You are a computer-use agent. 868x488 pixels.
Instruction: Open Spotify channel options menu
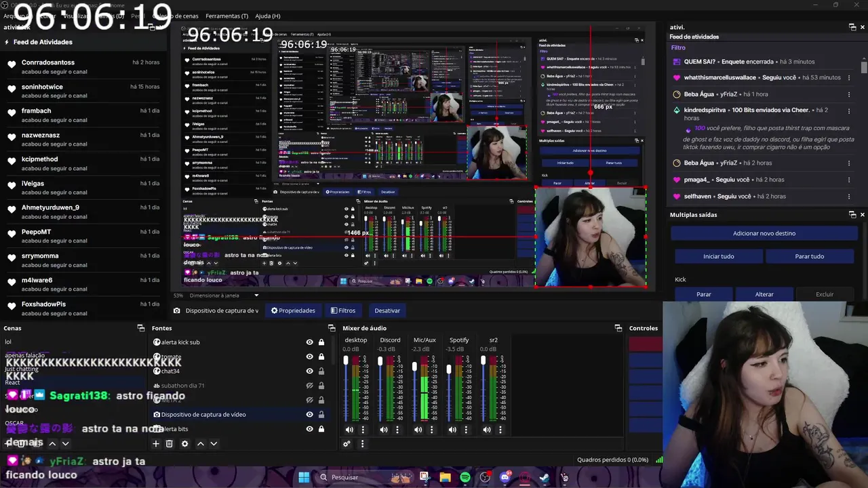click(466, 429)
